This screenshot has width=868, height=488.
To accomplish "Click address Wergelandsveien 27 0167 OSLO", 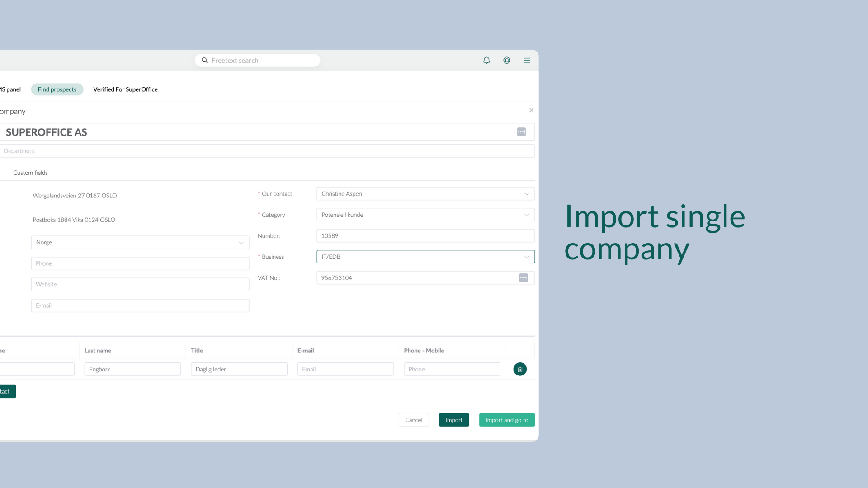I will click(75, 196).
